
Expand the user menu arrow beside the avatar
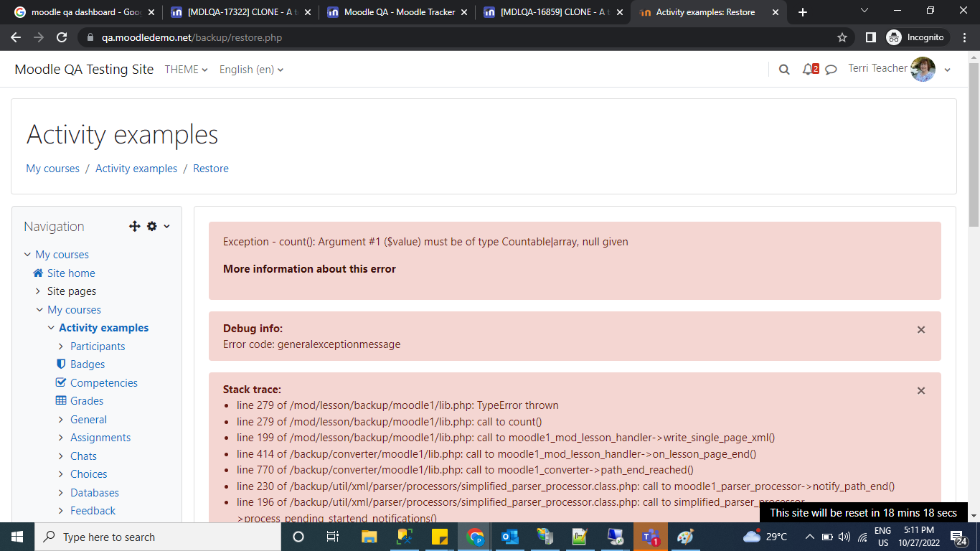(948, 70)
